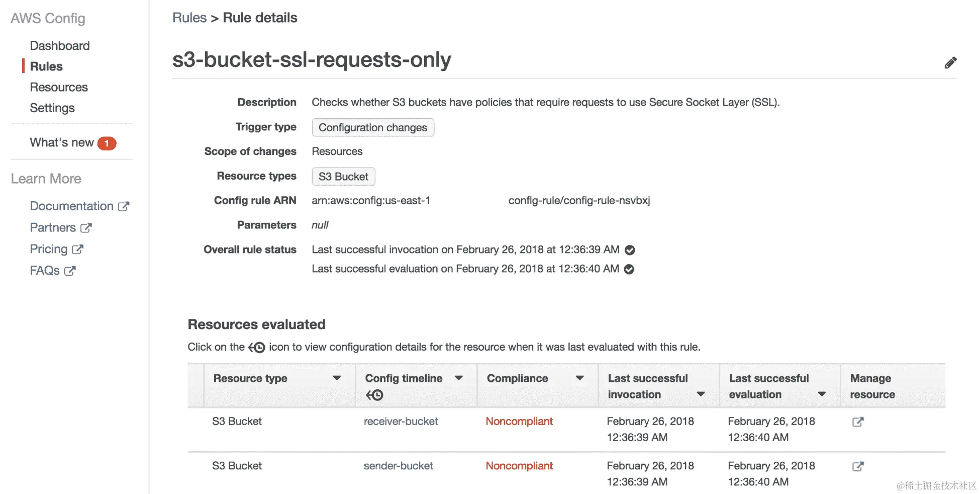Screen dimensions: 980x494
Task: Open manage resource icon for receiver-bucket
Action: [858, 422]
